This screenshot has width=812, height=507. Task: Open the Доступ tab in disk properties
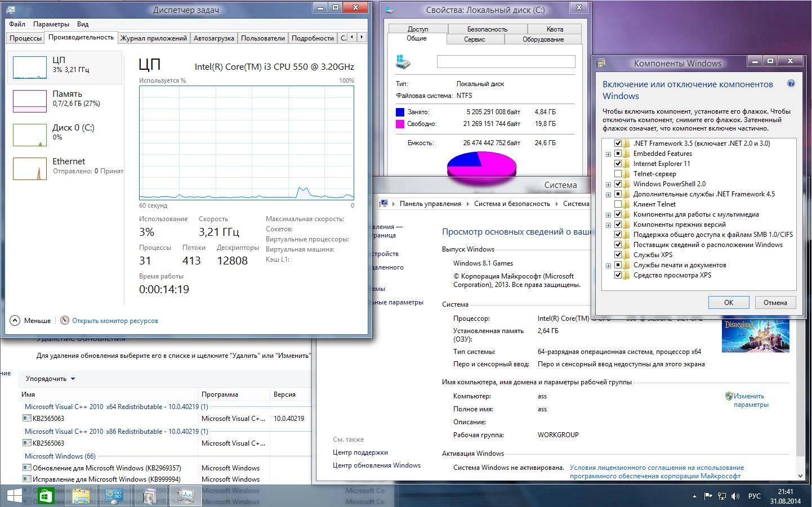pos(418,29)
